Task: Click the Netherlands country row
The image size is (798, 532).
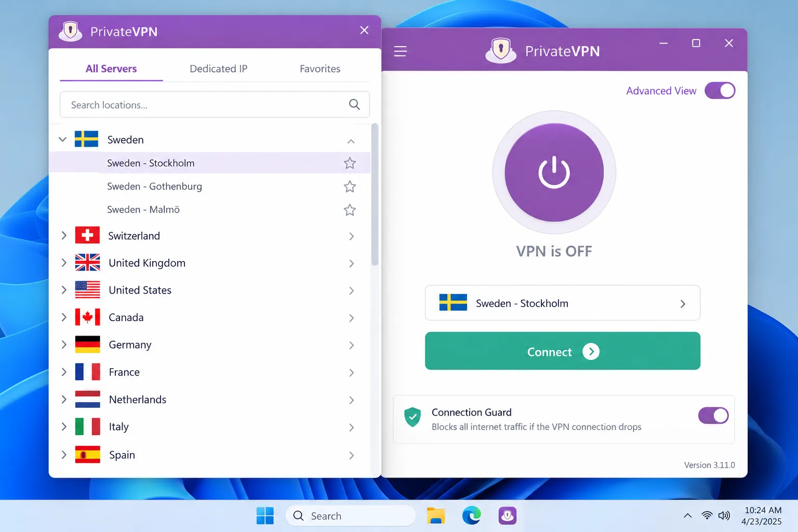Action: [209, 400]
